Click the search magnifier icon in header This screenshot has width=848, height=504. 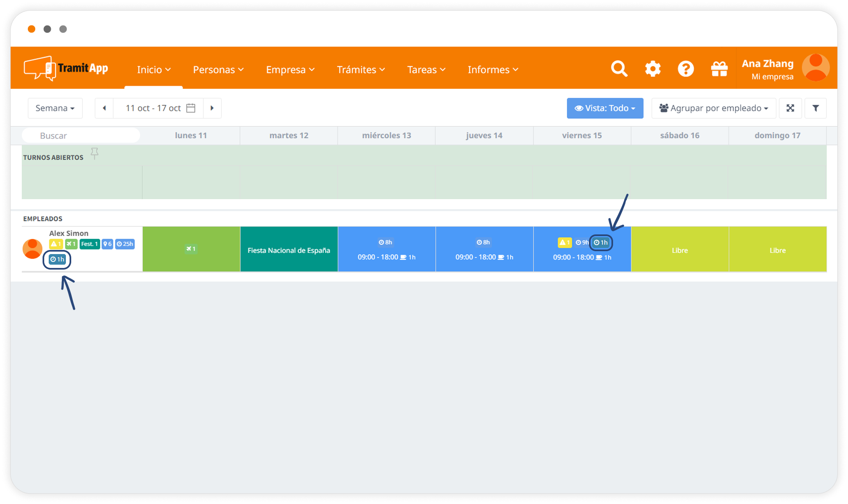619,69
